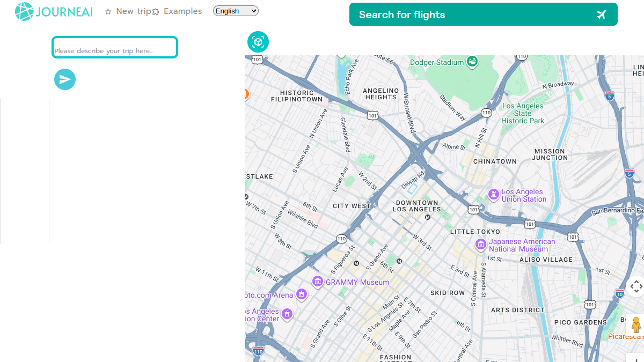Select the Dodger Stadium map marker
This screenshot has width=644, height=362.
pyautogui.click(x=472, y=62)
